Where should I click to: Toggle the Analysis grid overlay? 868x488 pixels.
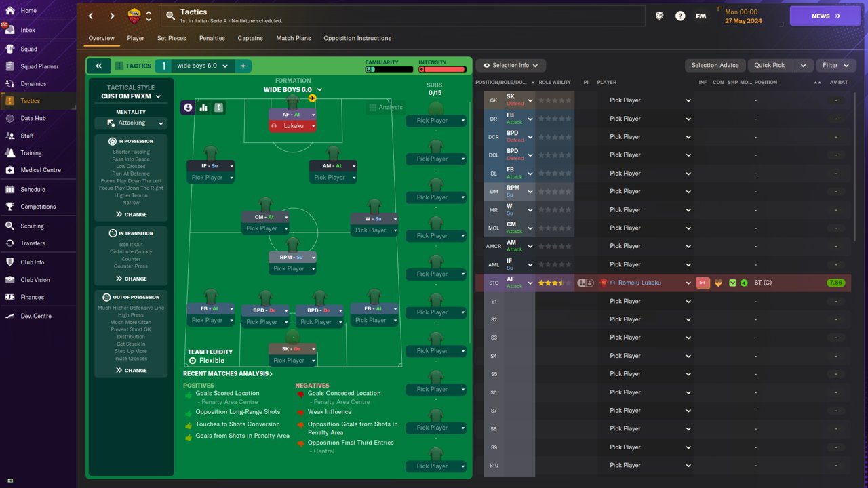[x=385, y=107]
